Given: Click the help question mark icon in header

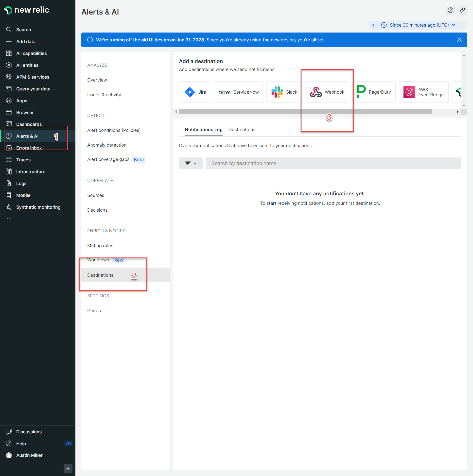Looking at the screenshot, I should [450, 10].
